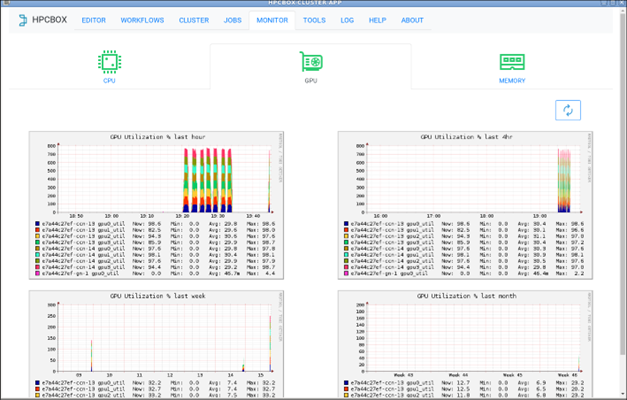Click ccn-13 gpu2_util row in last hour legend

[x=155, y=236]
